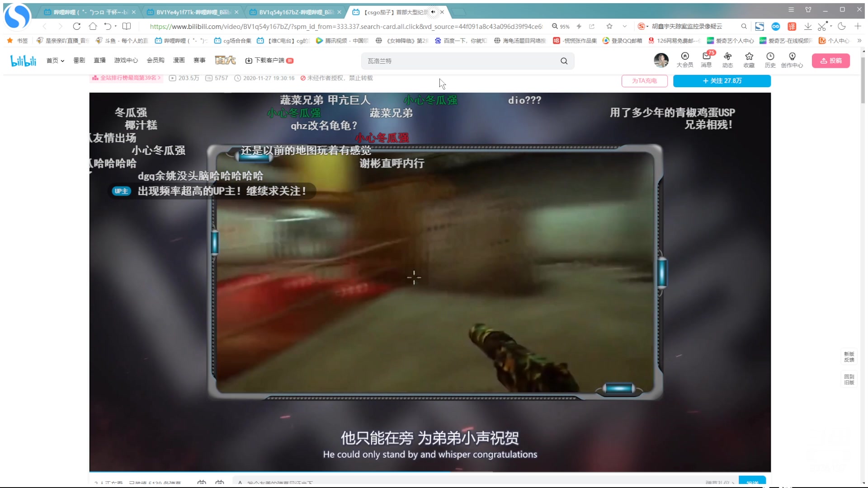Screen dimensions: 868x488
Task: Open the 书签 bookmarks menu
Action: click(18, 41)
